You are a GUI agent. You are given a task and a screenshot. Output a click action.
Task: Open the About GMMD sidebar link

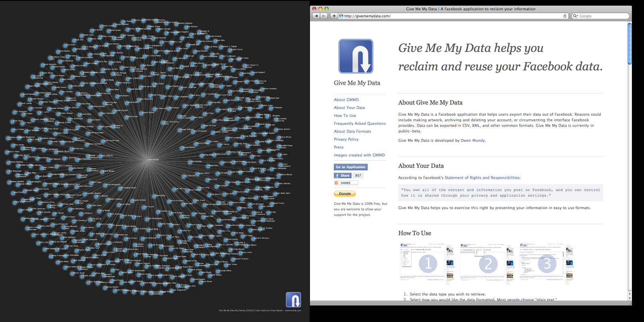pos(346,100)
